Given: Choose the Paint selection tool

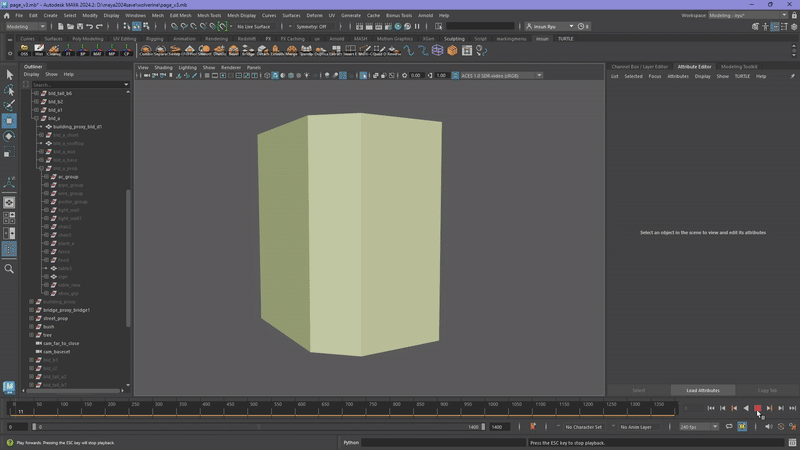Looking at the screenshot, I should tap(9, 106).
